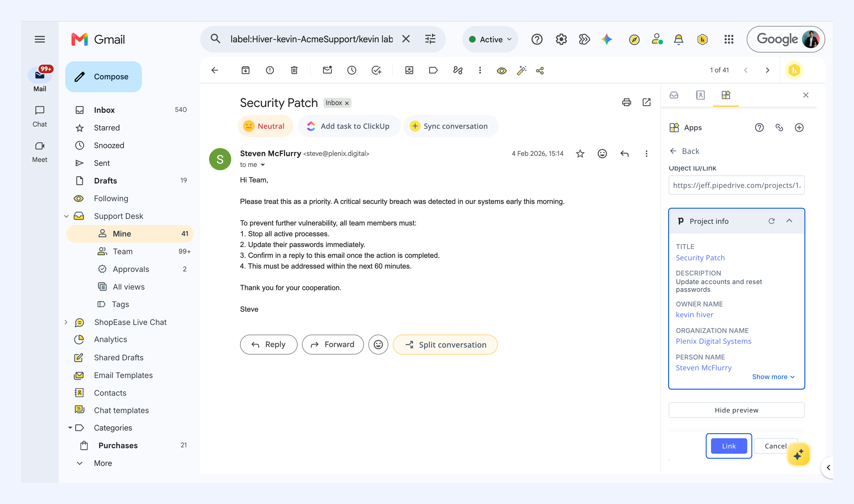Open the Gemini sparkle icon
Screen dimensions: 854x504
pos(607,40)
